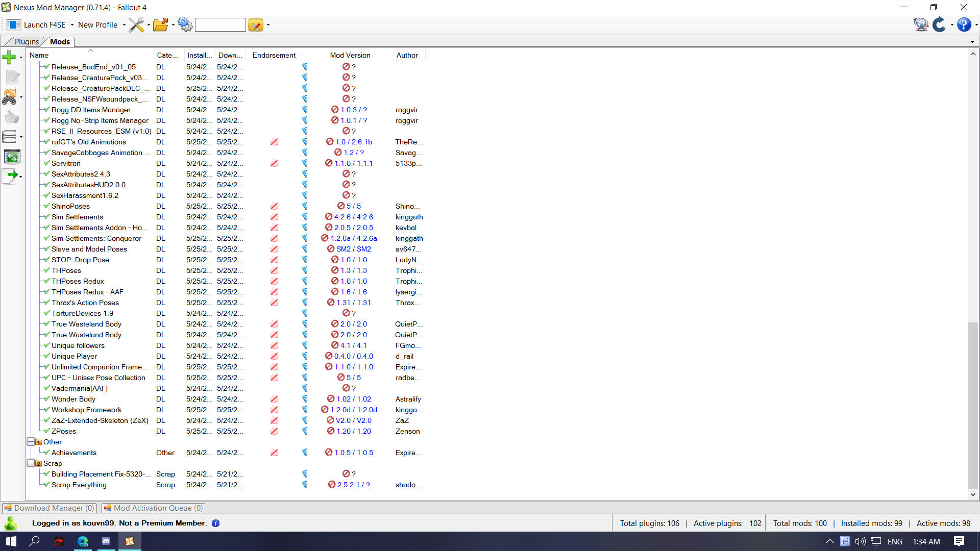Switch to the Plugins tab

27,42
